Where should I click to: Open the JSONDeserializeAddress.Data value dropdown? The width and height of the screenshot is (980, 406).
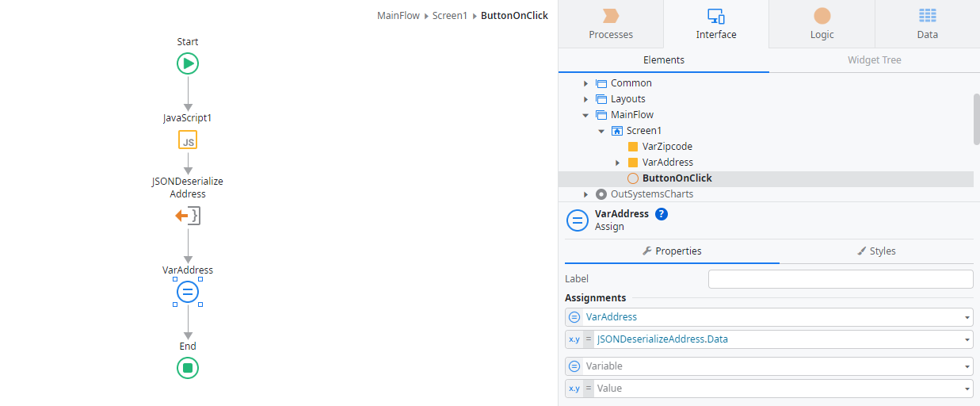[967, 339]
